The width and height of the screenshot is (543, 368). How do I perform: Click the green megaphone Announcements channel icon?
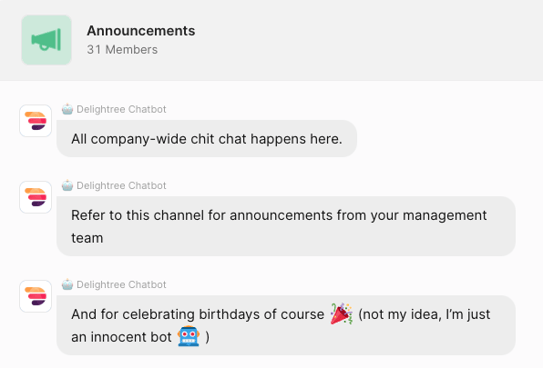[x=46, y=40]
